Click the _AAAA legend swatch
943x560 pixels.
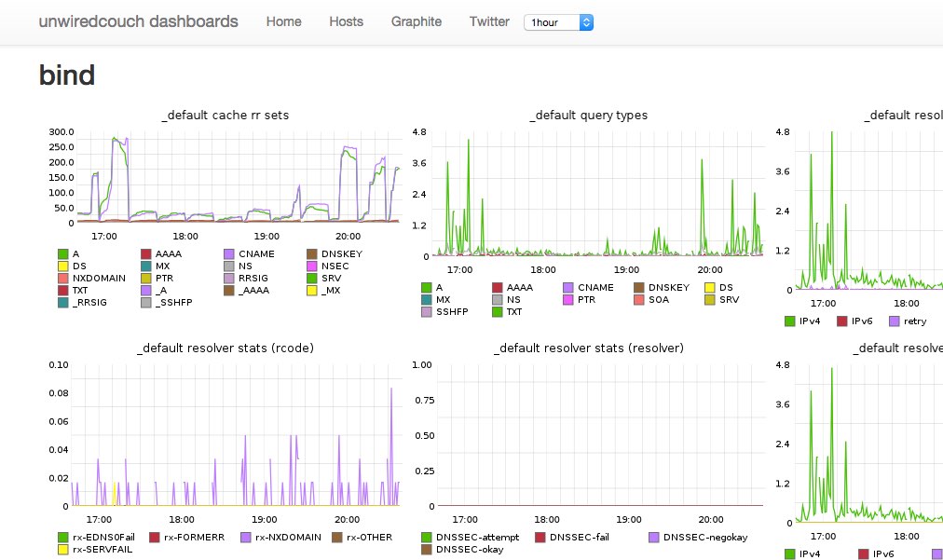pyautogui.click(x=229, y=290)
